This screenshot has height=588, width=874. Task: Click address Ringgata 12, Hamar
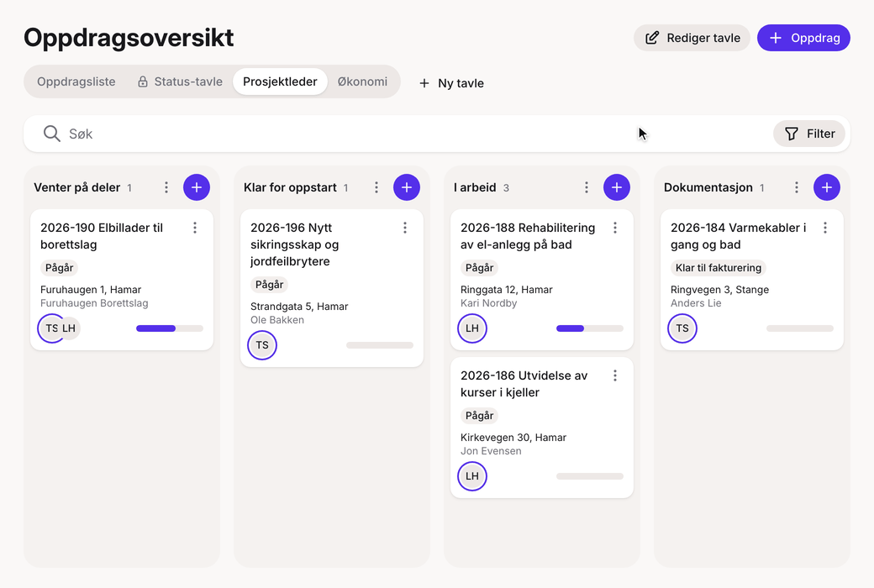pos(507,289)
